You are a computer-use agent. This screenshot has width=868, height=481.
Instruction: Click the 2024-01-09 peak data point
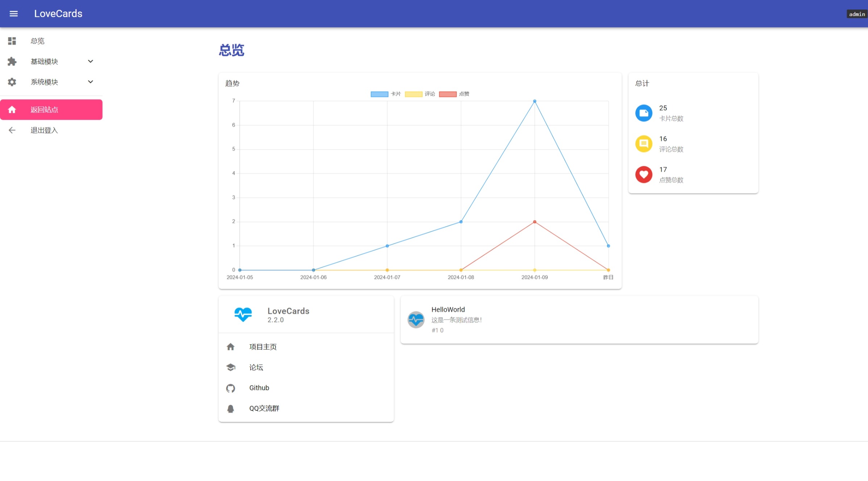tap(535, 101)
